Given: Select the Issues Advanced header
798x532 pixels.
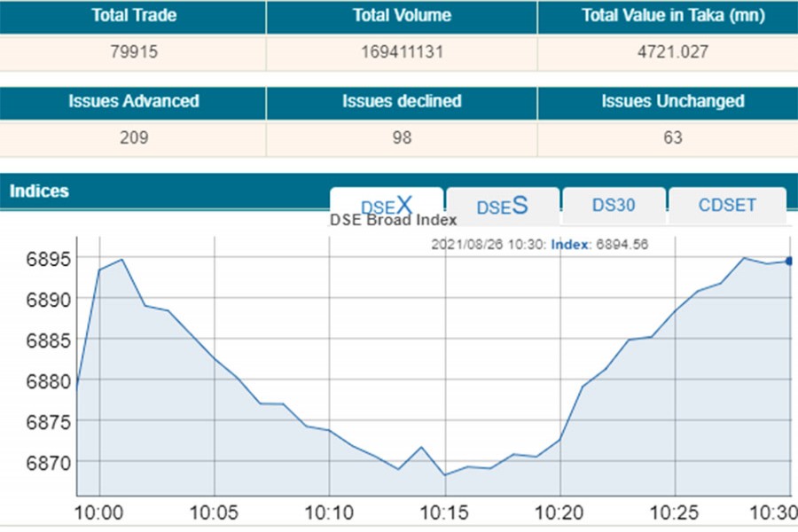Looking at the screenshot, I should pos(133,101).
